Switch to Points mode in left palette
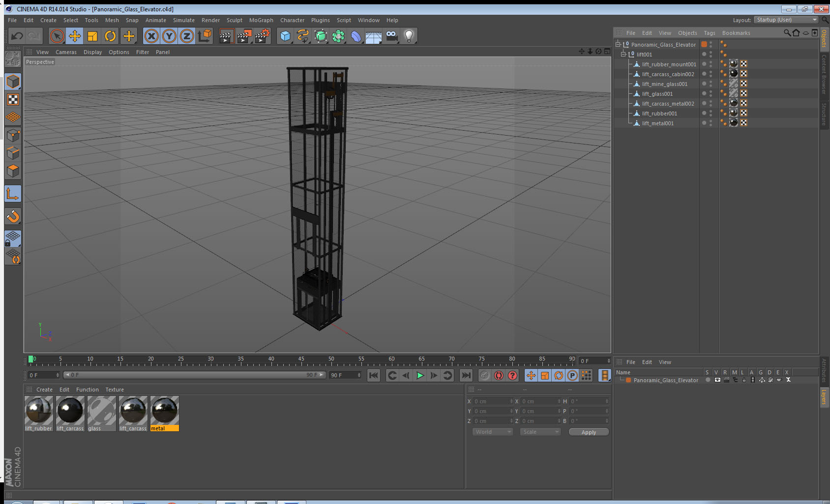The image size is (830, 504). click(13, 135)
